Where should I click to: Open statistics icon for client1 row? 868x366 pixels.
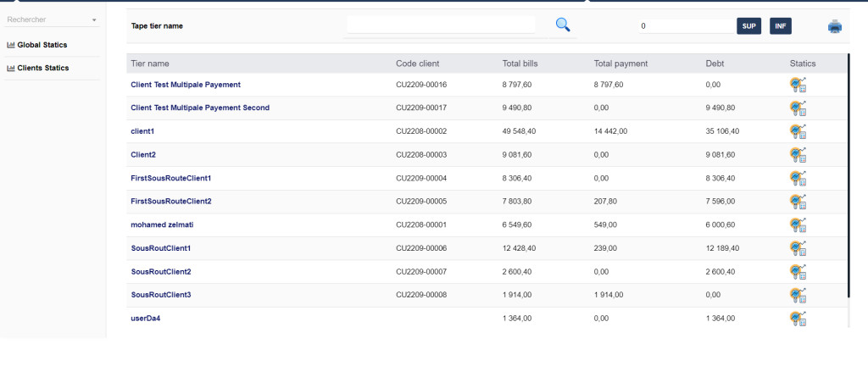[x=798, y=131]
